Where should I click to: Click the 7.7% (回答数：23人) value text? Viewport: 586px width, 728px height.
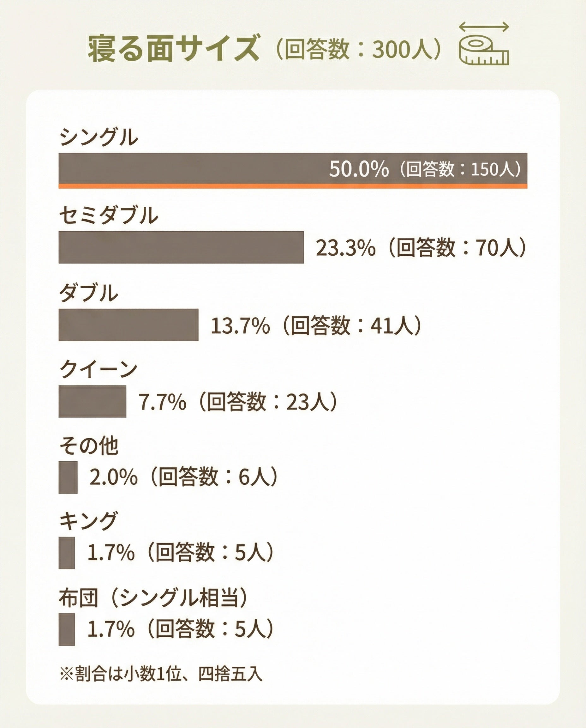click(238, 402)
